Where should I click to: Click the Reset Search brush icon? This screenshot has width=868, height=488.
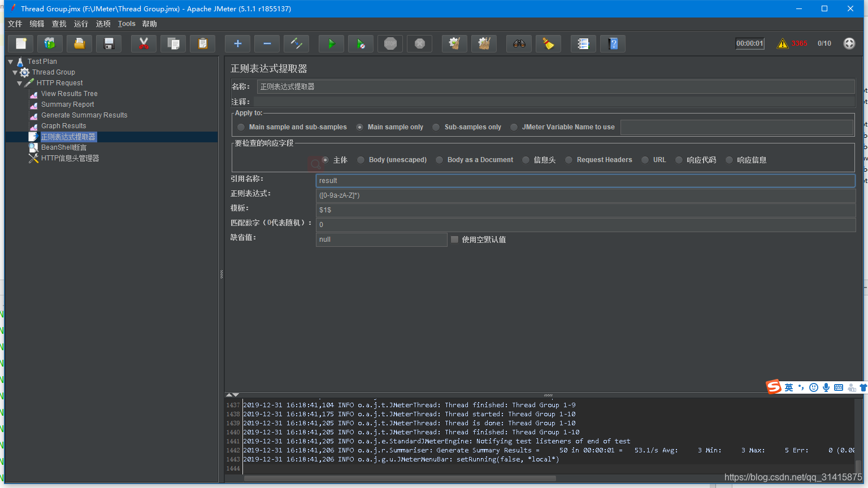pyautogui.click(x=549, y=43)
